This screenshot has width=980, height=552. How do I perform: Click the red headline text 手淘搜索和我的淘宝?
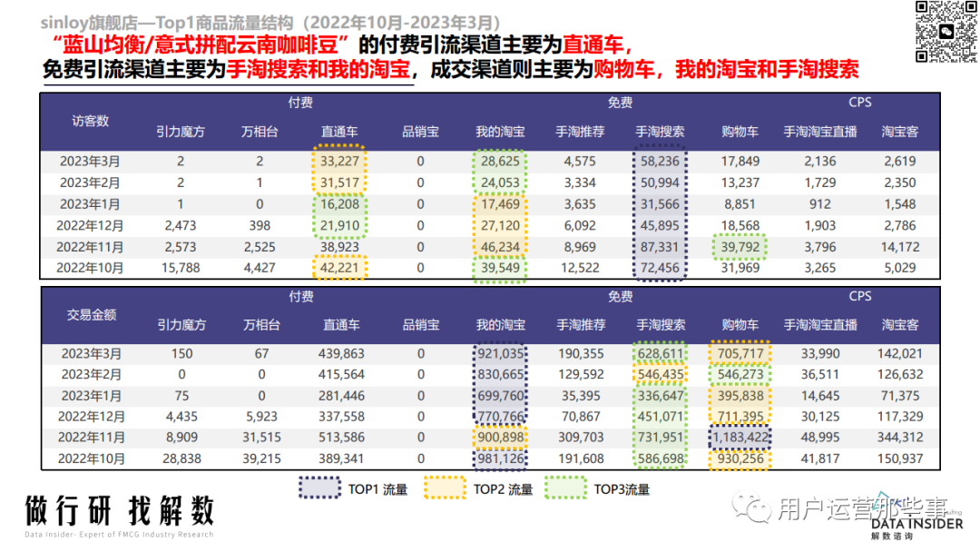click(318, 69)
